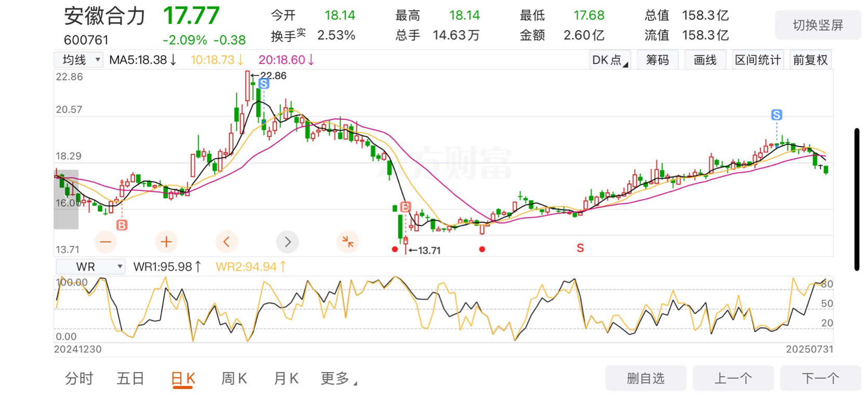Viewport: 868px width, 399px height.
Task: Go to next stock with 下一个
Action: [820, 378]
